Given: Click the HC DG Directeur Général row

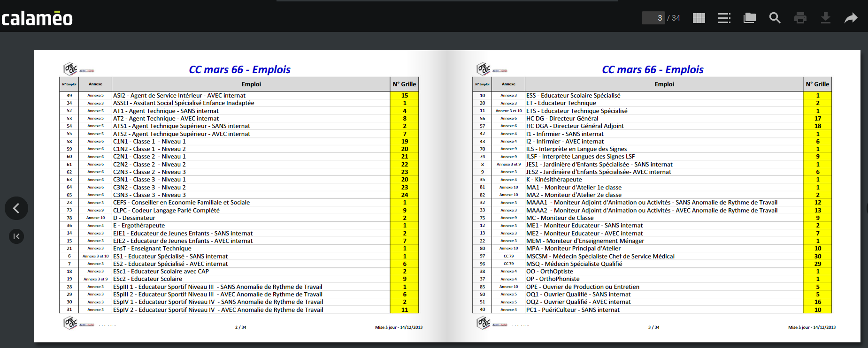Looking at the screenshot, I should tap(652, 118).
